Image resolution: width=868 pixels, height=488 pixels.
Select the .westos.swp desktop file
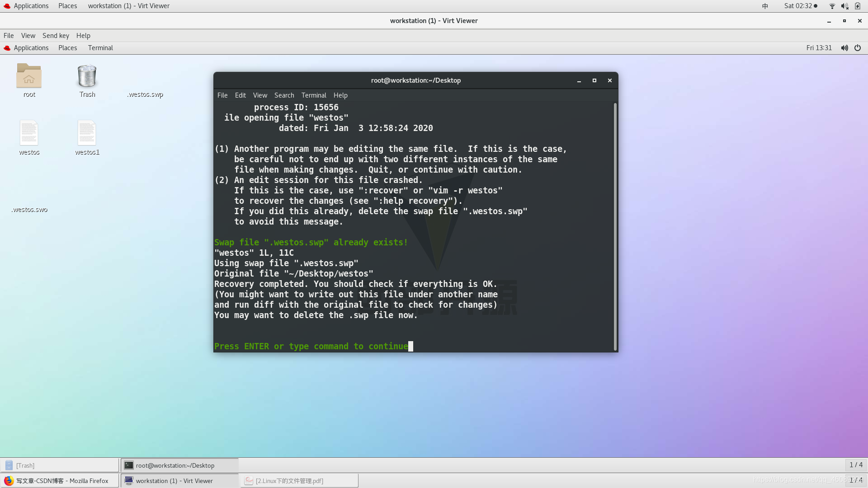point(145,94)
